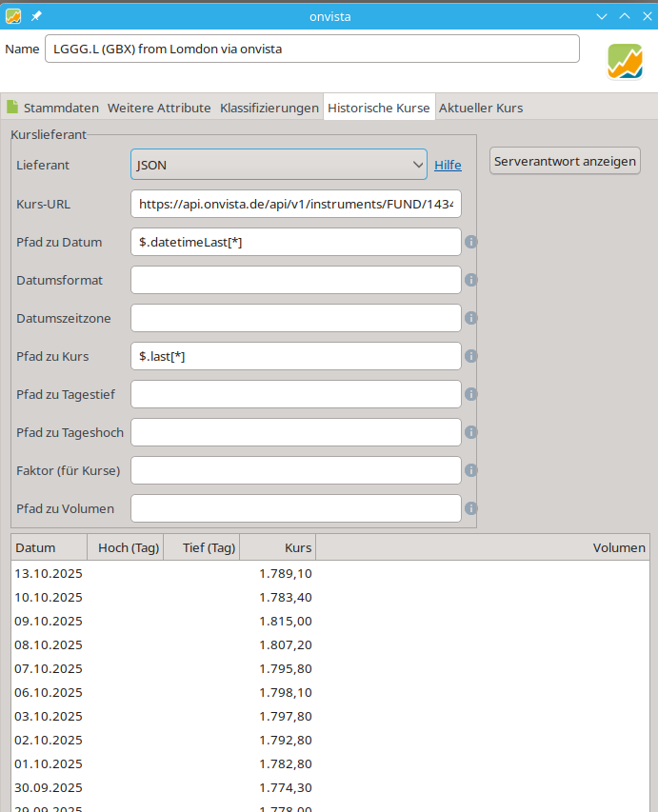Go to the Aktueller Kurs tab

(480, 108)
